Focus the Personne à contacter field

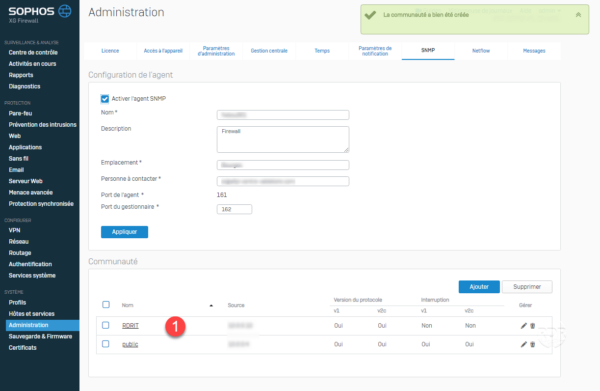[x=283, y=181]
